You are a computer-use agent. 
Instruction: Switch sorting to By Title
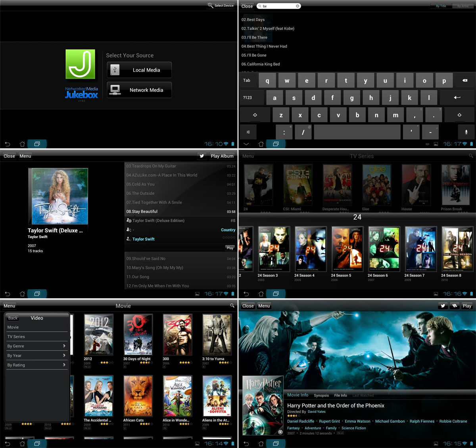(441, 6)
